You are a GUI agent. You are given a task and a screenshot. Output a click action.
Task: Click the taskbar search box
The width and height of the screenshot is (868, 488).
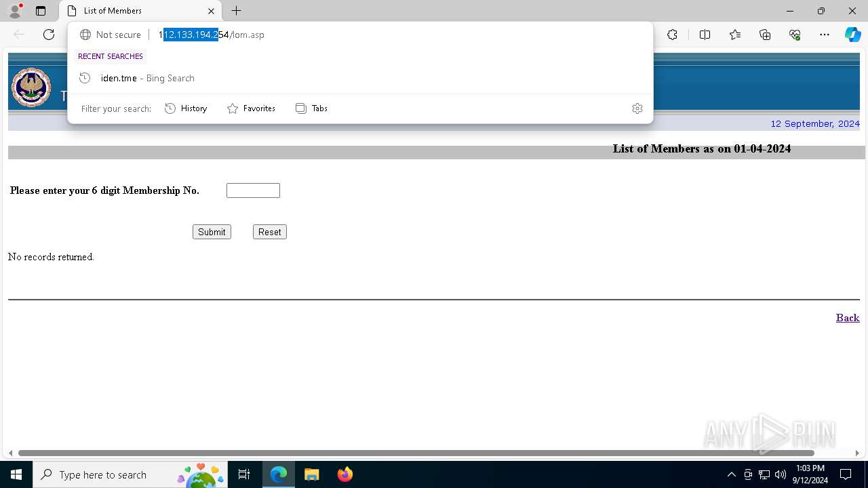130,474
